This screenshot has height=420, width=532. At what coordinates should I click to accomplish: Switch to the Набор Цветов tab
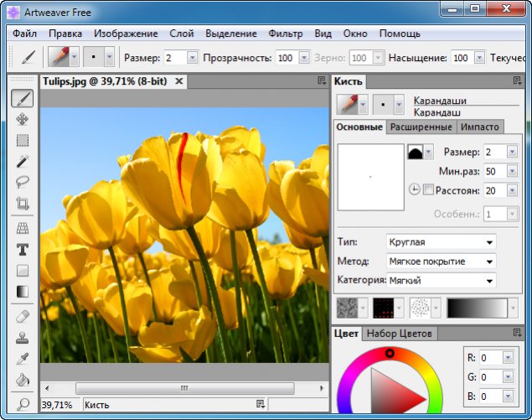coord(399,334)
